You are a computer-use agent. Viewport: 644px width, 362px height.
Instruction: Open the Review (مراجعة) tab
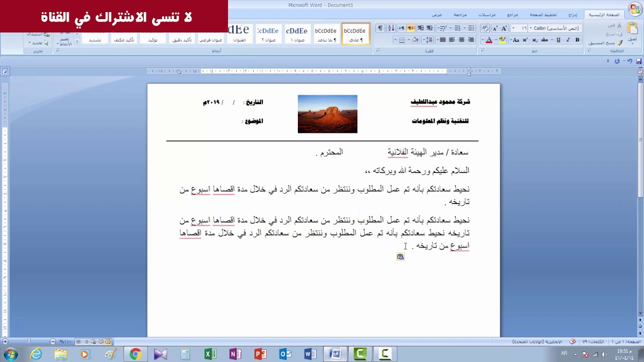460,15
